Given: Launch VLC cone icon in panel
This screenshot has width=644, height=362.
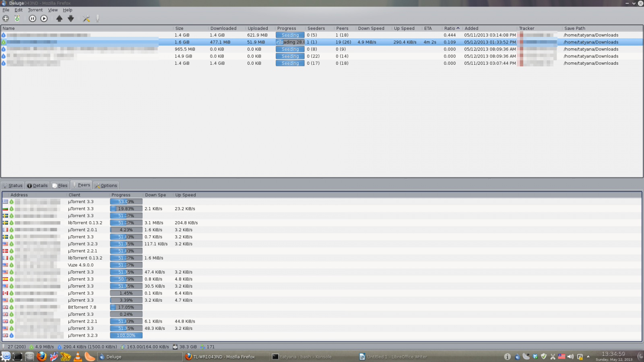Looking at the screenshot, I should [x=78, y=356].
